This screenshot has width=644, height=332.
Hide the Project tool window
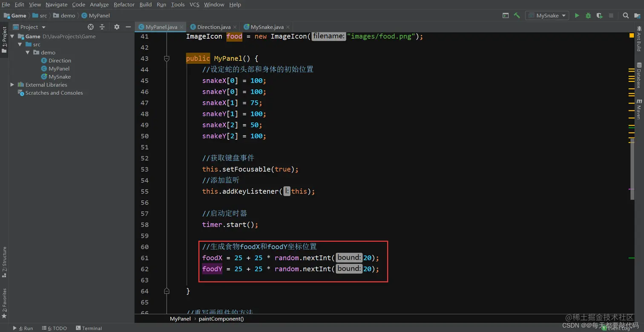click(128, 27)
